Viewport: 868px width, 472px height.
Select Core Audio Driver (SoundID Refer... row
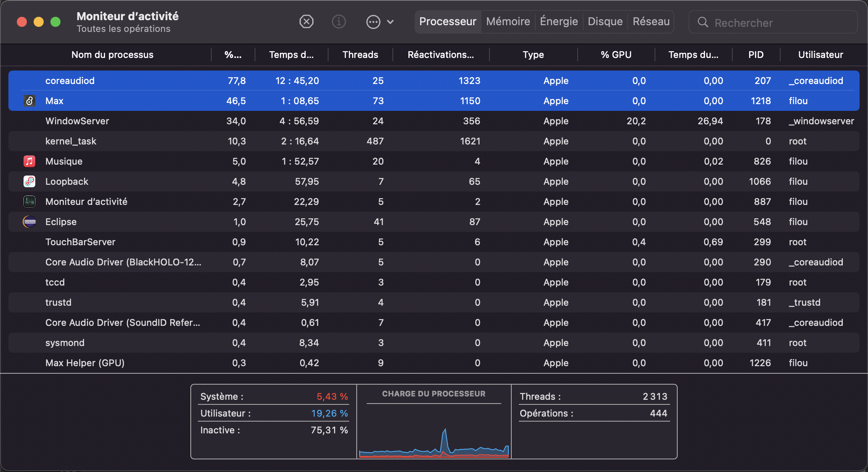point(434,323)
